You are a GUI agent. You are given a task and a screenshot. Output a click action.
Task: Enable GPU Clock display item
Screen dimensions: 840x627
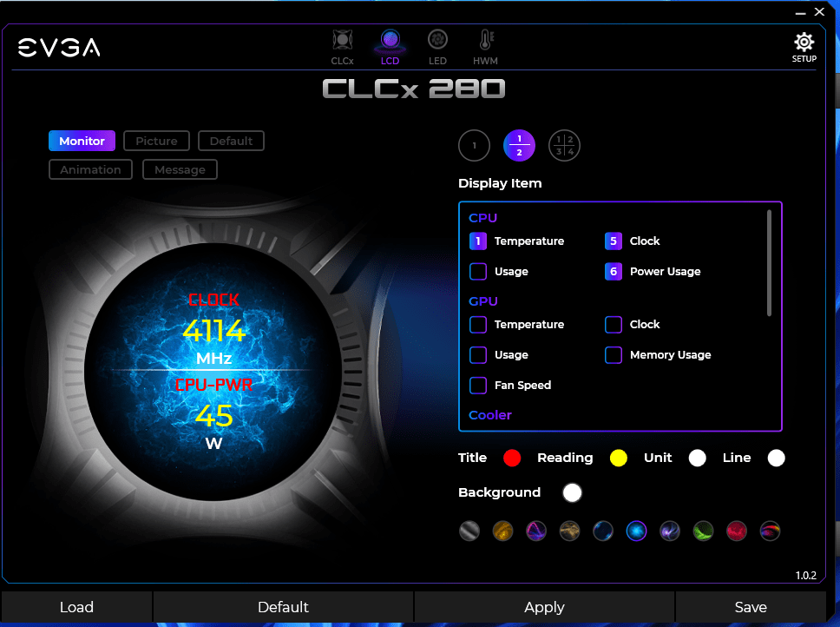point(614,325)
